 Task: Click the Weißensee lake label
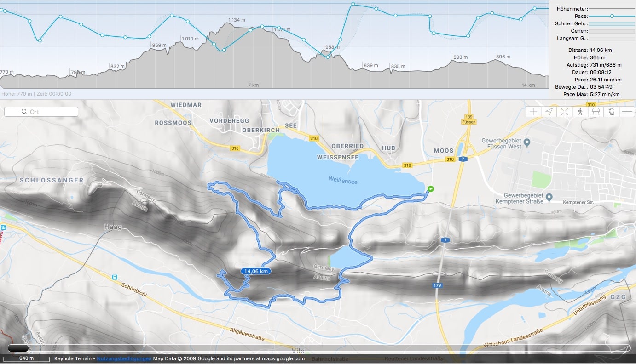(x=343, y=181)
